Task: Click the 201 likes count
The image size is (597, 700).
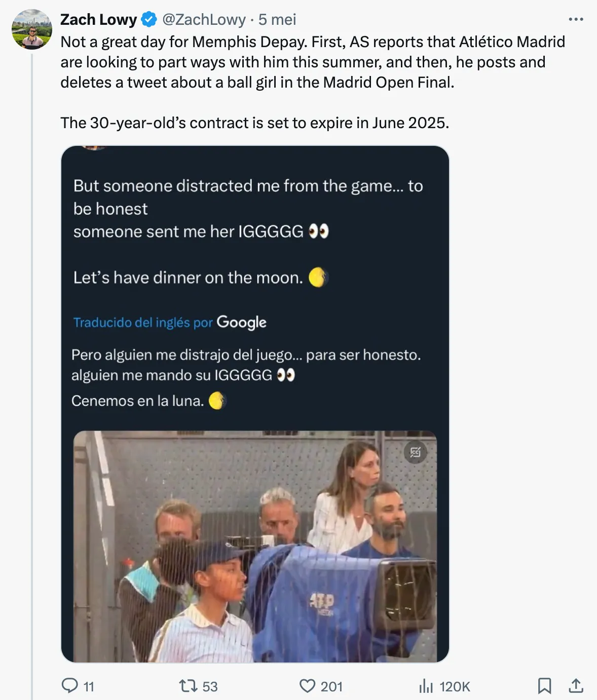Action: click(331, 686)
